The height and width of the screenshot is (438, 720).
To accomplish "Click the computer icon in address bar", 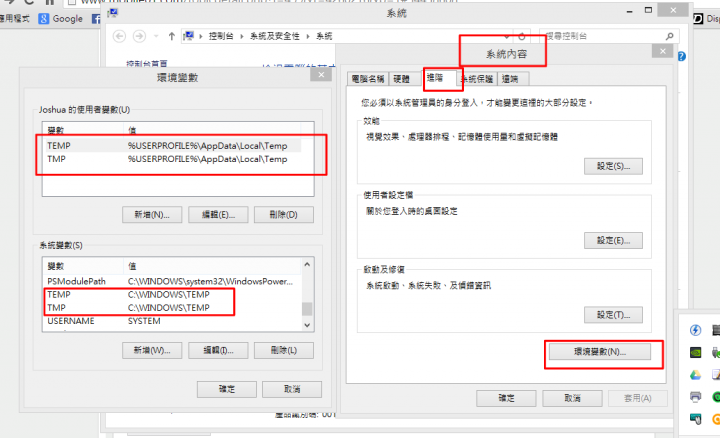I will pos(189,36).
